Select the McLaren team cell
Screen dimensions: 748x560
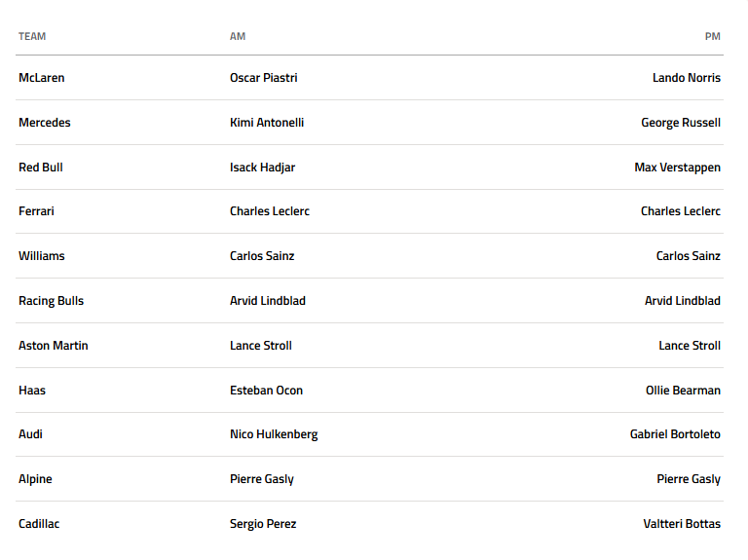(x=42, y=78)
